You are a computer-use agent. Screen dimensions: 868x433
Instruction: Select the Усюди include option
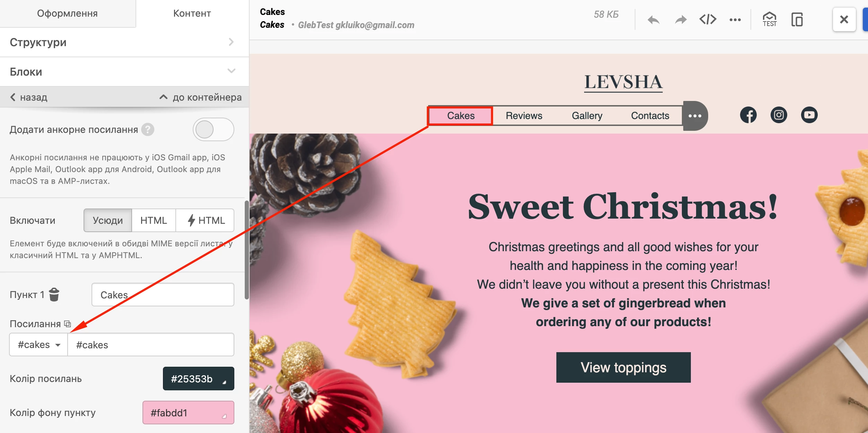(108, 220)
